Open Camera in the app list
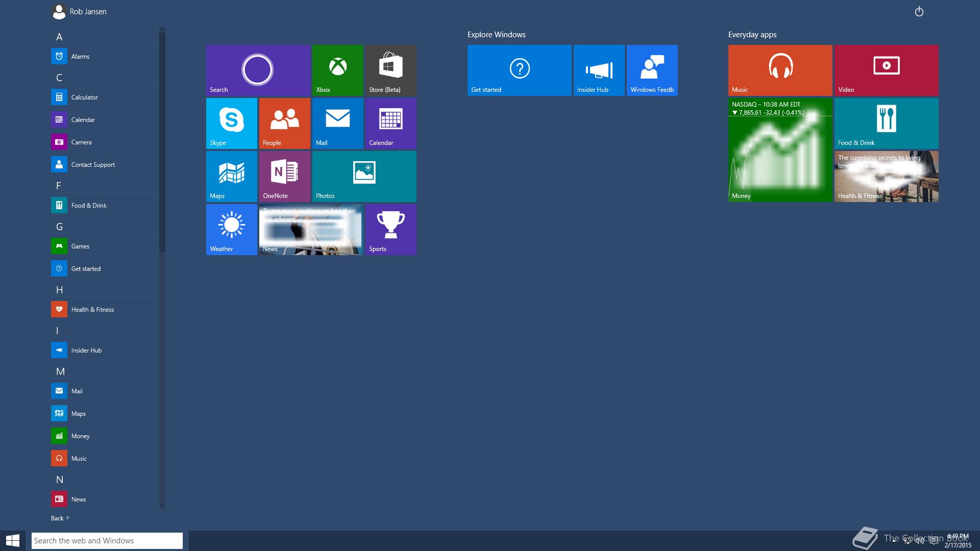Screen dimensions: 980x551 coord(104,142)
